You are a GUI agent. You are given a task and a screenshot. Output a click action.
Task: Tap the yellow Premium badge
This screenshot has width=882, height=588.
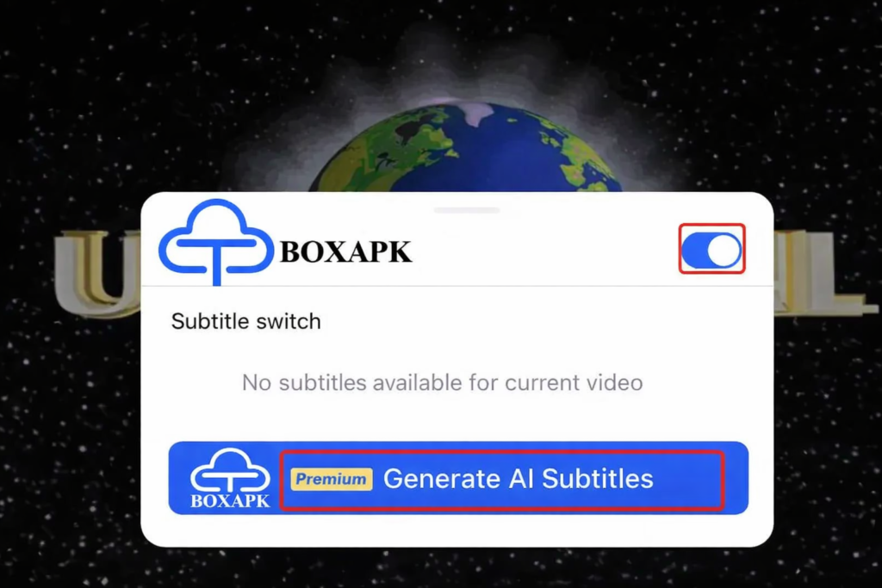pos(332,479)
